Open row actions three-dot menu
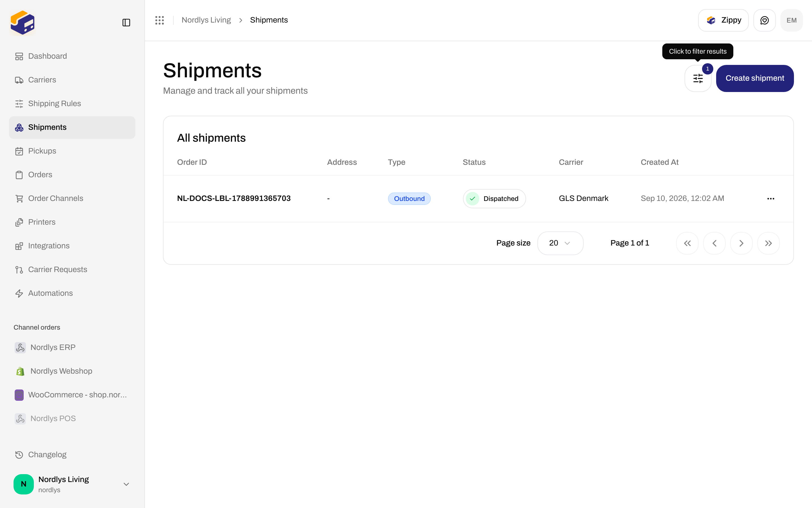812x508 pixels. click(771, 199)
